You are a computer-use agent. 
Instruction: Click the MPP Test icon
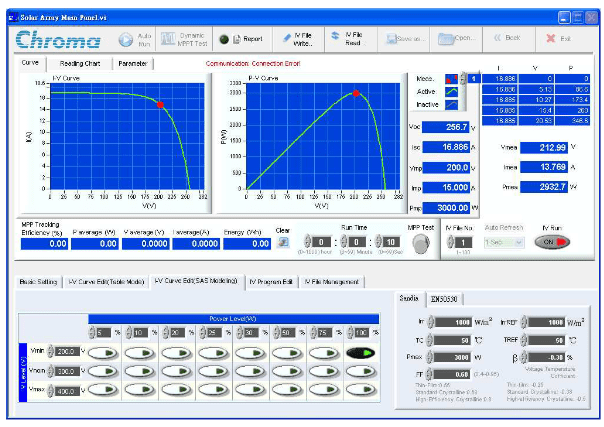[421, 241]
